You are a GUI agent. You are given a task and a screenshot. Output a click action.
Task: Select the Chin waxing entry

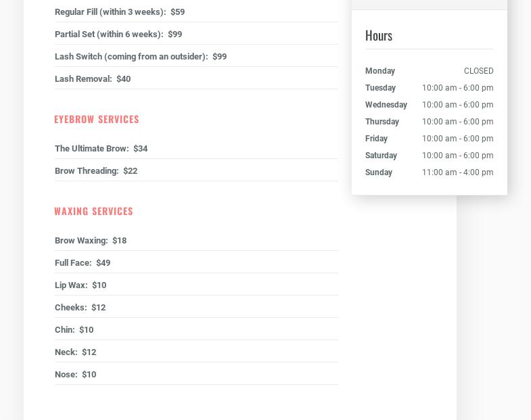(74, 330)
